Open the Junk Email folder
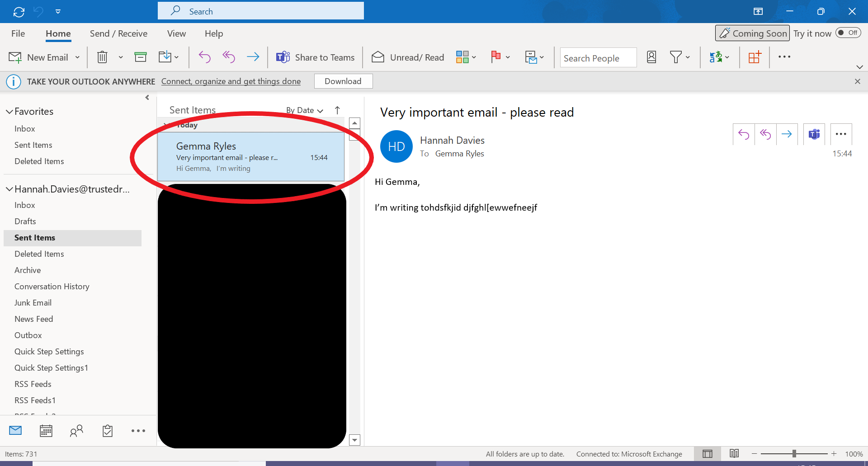 (x=33, y=303)
